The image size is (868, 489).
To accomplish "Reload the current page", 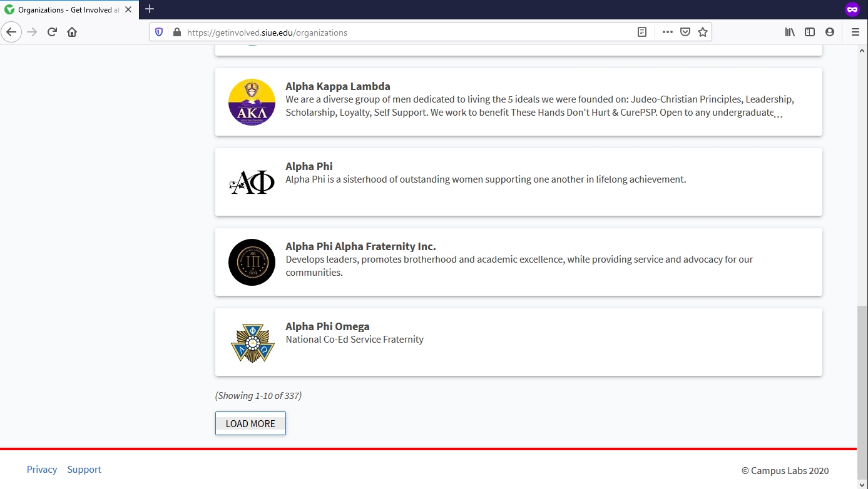I will (53, 32).
